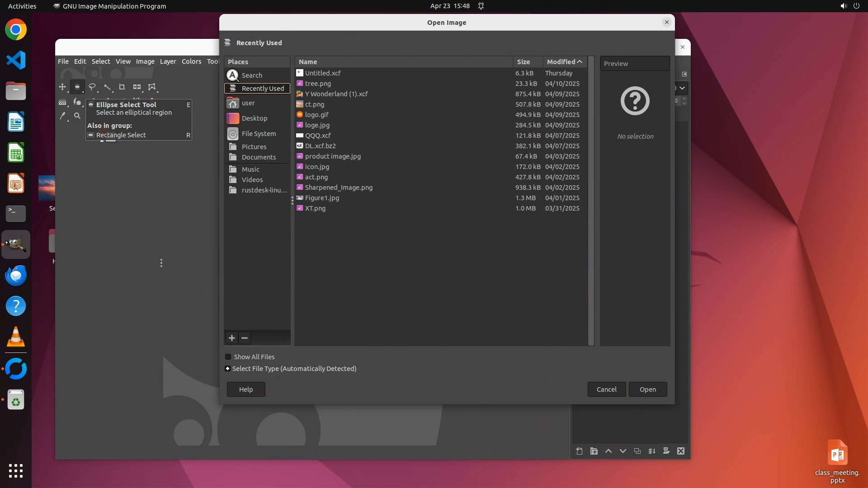868x488 pixels.
Task: Expand Select File Type section
Action: 228,369
